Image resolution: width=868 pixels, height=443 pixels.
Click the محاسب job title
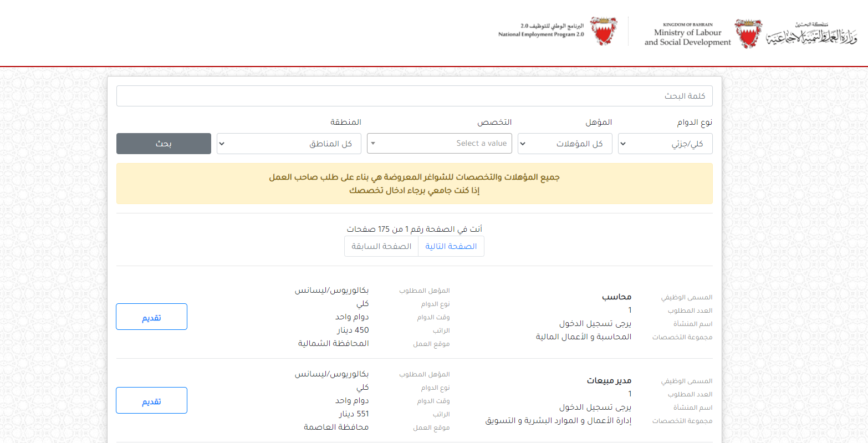[x=616, y=297]
